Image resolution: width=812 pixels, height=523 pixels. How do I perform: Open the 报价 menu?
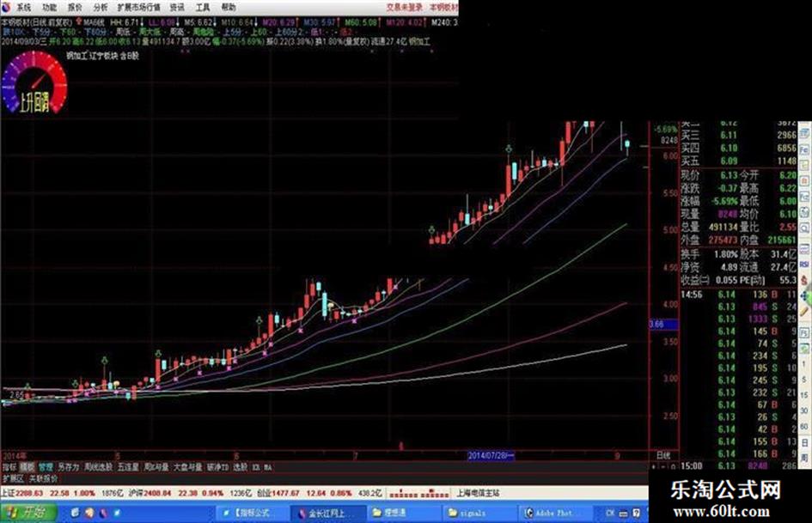(x=75, y=7)
